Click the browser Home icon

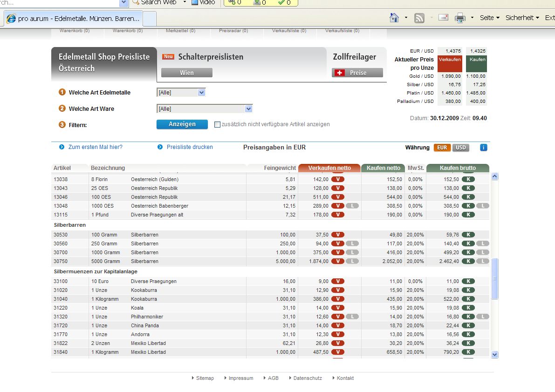click(394, 18)
